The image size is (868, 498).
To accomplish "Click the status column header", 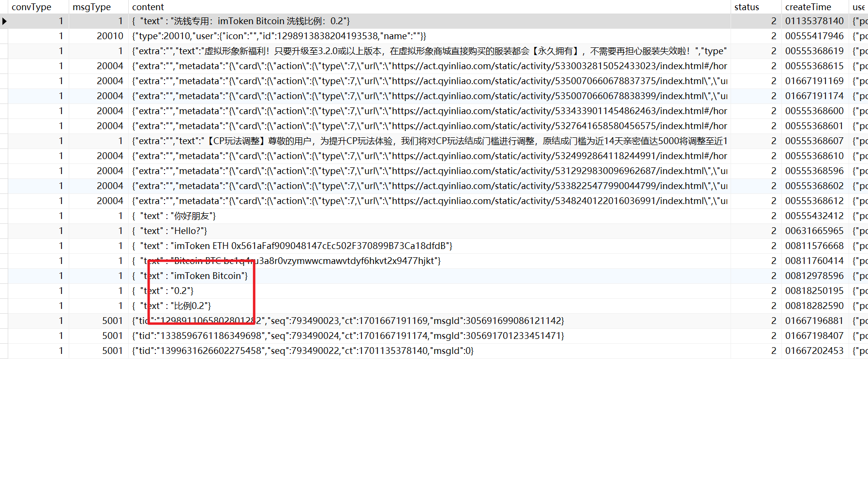I will [756, 7].
